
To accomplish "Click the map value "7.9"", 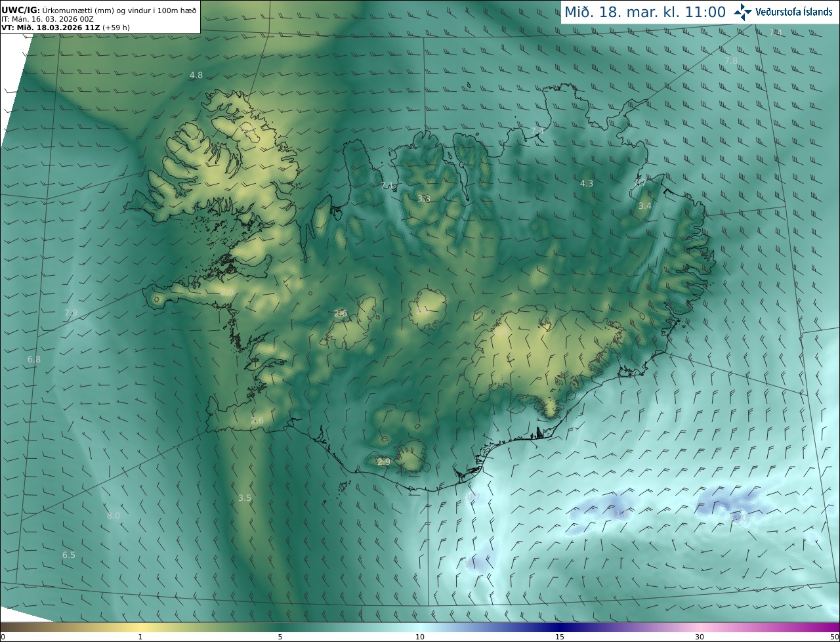I will pos(71,313).
